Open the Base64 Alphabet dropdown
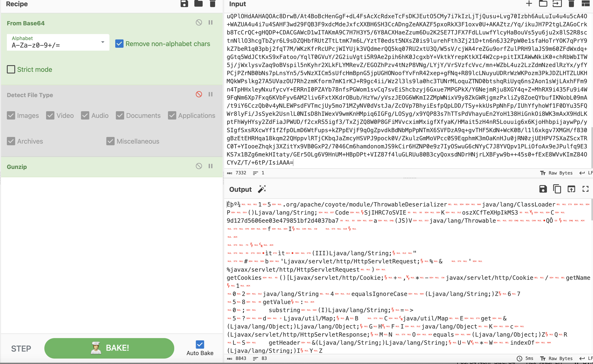 [x=58, y=42]
